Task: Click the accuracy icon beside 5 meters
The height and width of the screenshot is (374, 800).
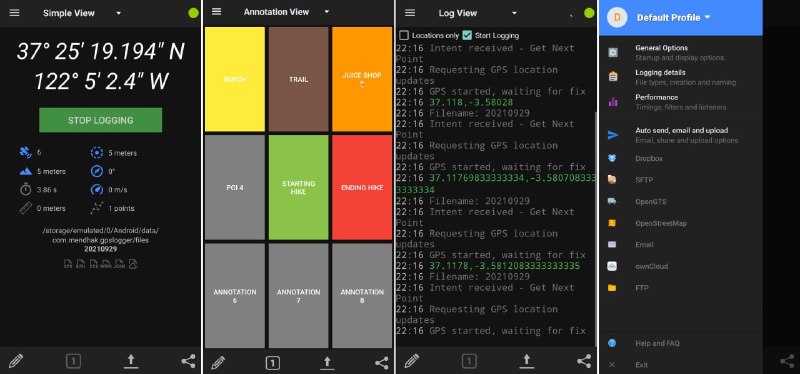Action: pos(97,153)
